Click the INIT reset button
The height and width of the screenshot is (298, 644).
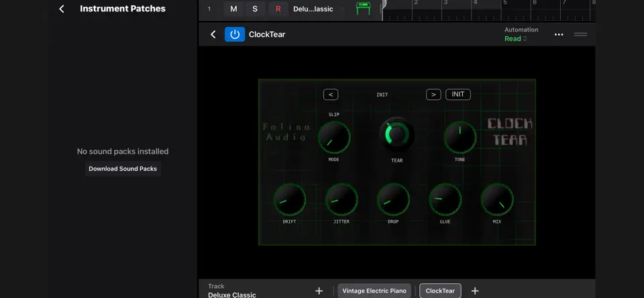[458, 95]
